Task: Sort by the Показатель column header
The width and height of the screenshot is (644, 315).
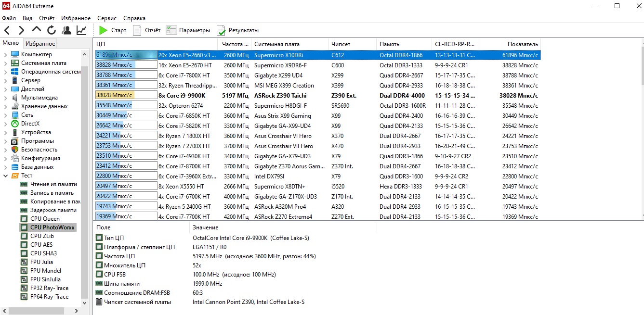Action: 509,44
